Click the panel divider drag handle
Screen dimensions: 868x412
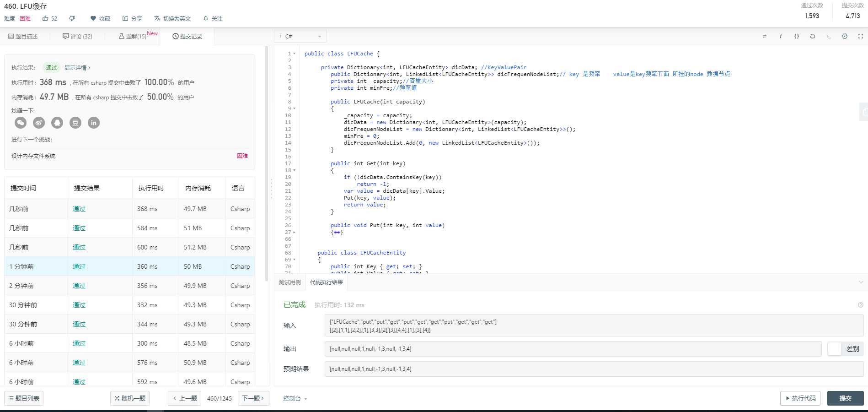coord(271,188)
